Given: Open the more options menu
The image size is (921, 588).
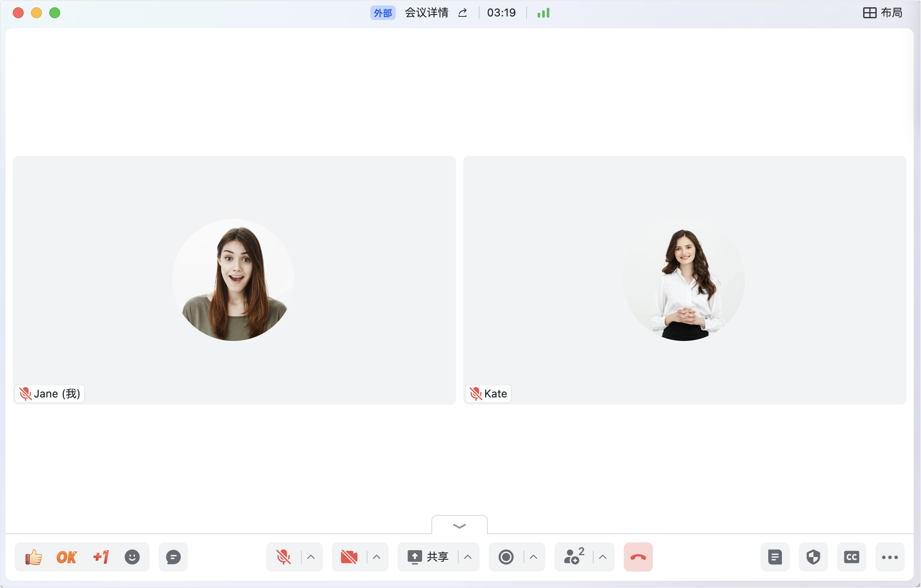Looking at the screenshot, I should [x=890, y=557].
